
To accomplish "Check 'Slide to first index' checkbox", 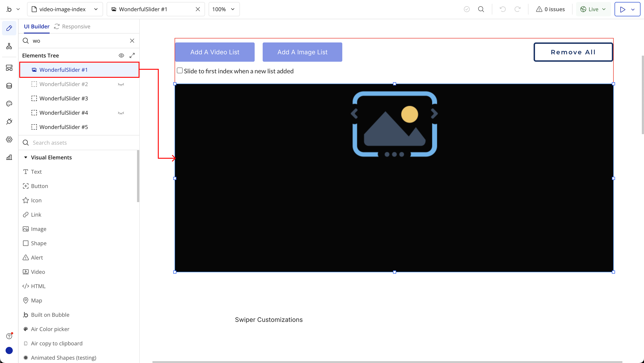I will tap(179, 71).
